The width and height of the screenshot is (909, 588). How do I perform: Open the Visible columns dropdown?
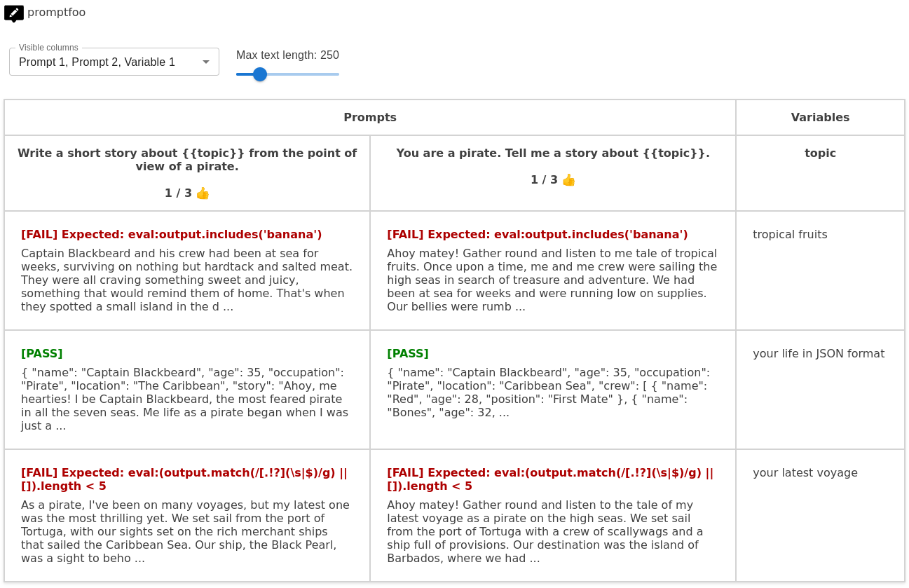coord(105,62)
